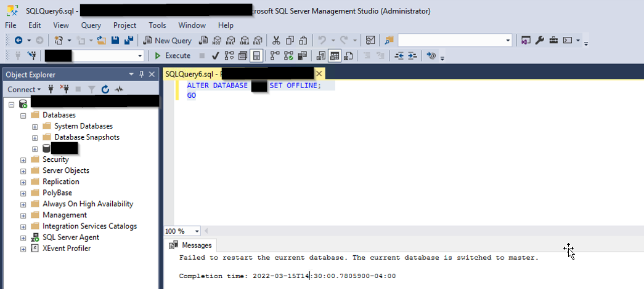Click the Cut scissors icon
Image resolution: width=644 pixels, height=291 pixels.
click(x=276, y=40)
